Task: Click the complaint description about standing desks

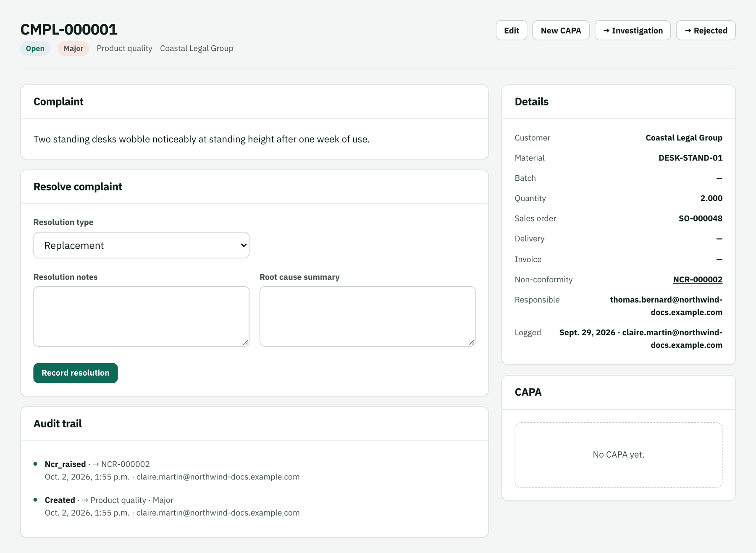Action: click(202, 139)
